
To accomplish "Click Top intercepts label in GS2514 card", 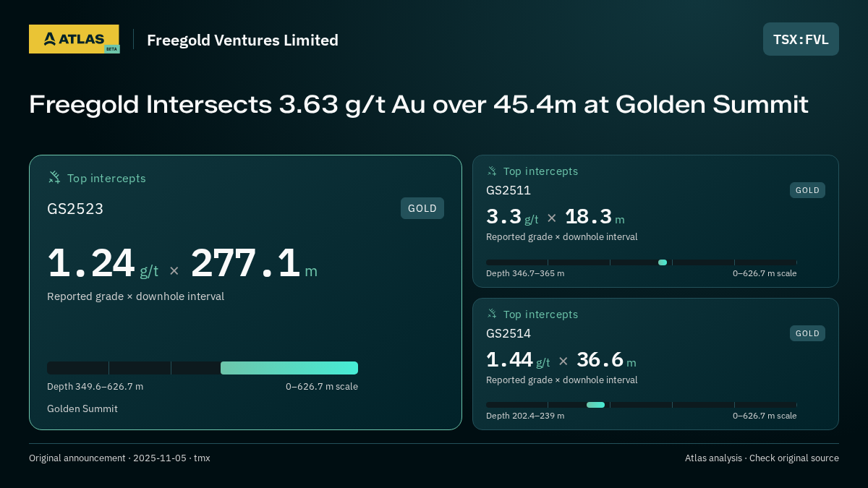I will (x=540, y=314).
